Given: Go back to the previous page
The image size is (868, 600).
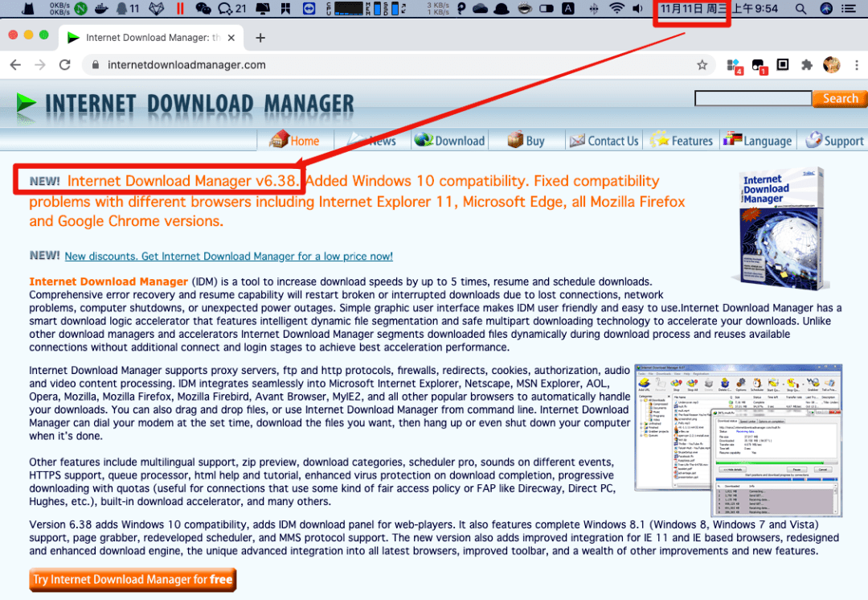Looking at the screenshot, I should (x=15, y=65).
